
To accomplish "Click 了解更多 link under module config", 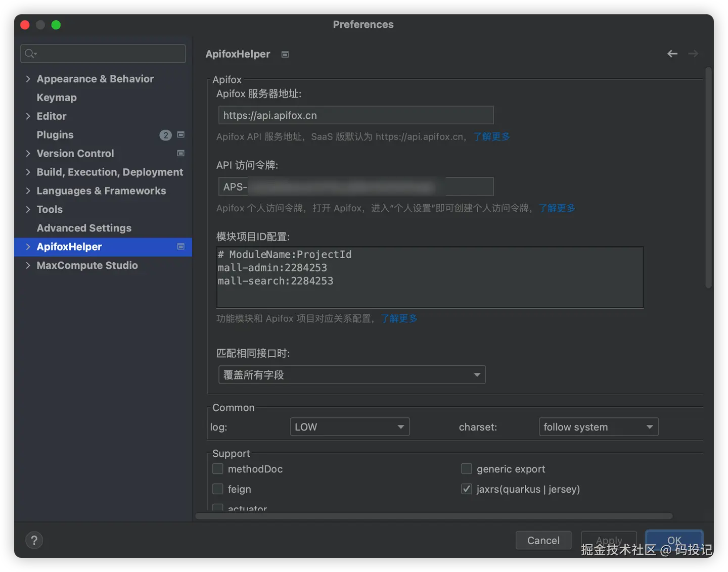I will 399,318.
